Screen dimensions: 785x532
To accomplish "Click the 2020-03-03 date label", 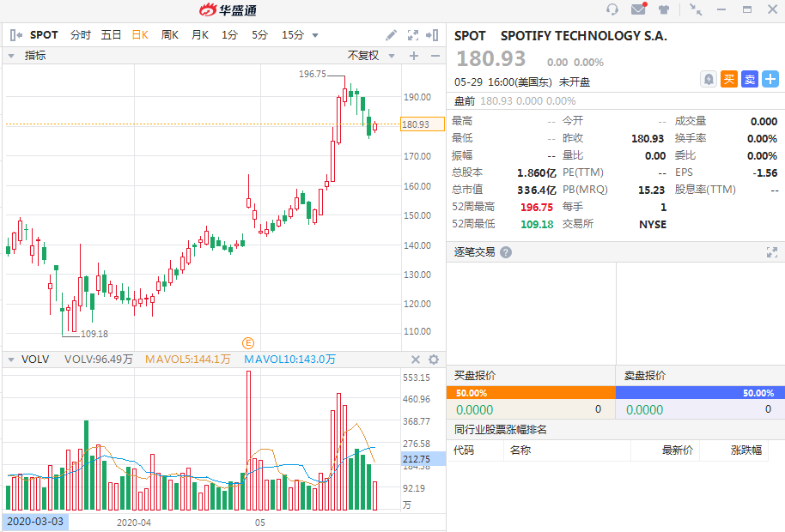I will tap(35, 522).
